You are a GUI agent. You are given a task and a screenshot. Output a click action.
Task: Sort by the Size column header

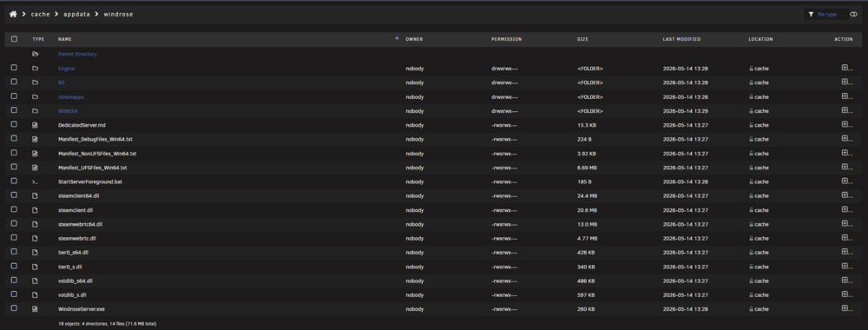582,39
